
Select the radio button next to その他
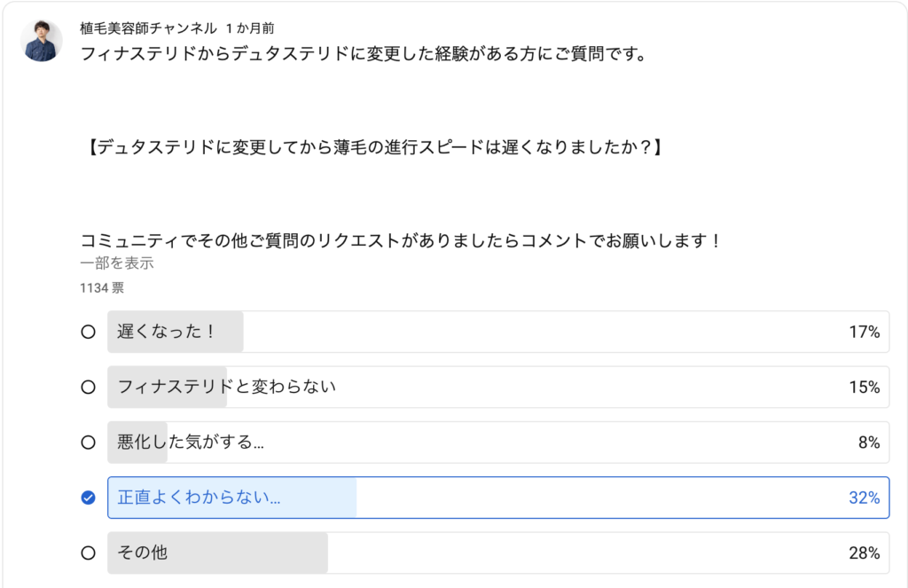(x=88, y=553)
